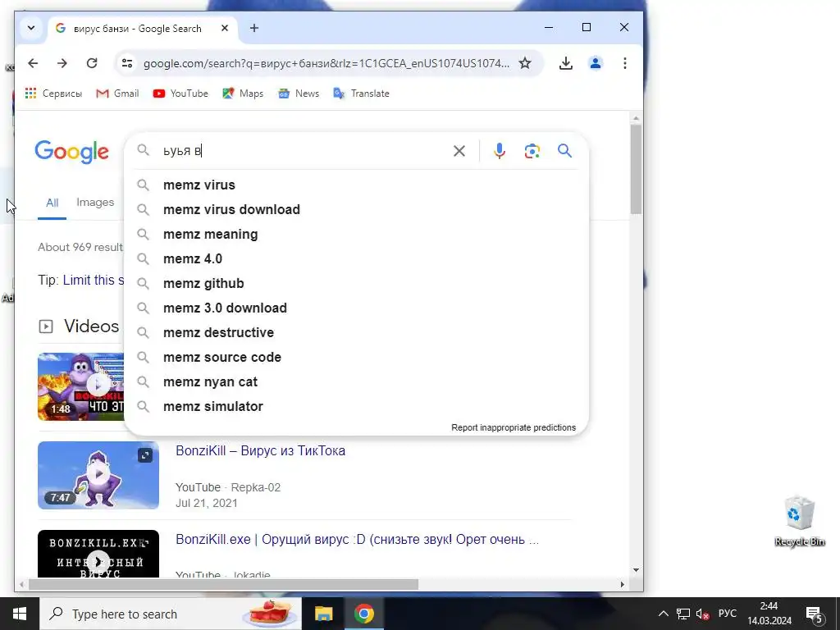Select suggestion "memz meaning"
840x630 pixels.
(356, 234)
